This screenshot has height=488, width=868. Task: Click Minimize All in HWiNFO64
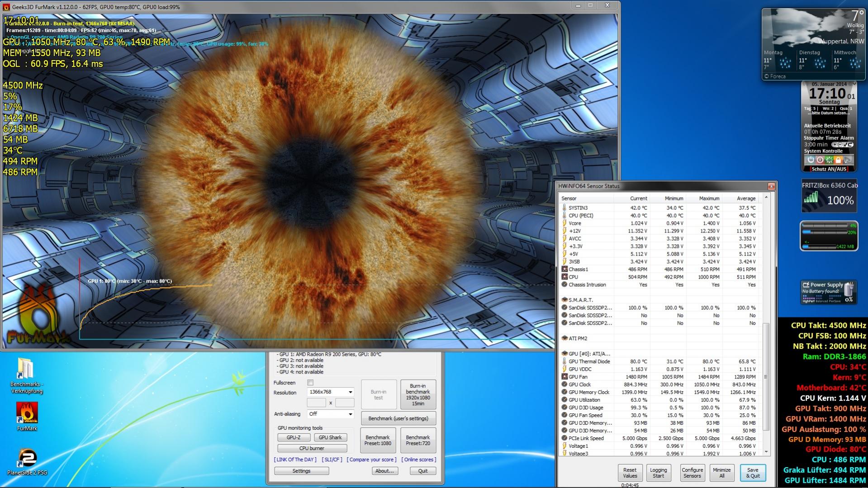tap(721, 473)
